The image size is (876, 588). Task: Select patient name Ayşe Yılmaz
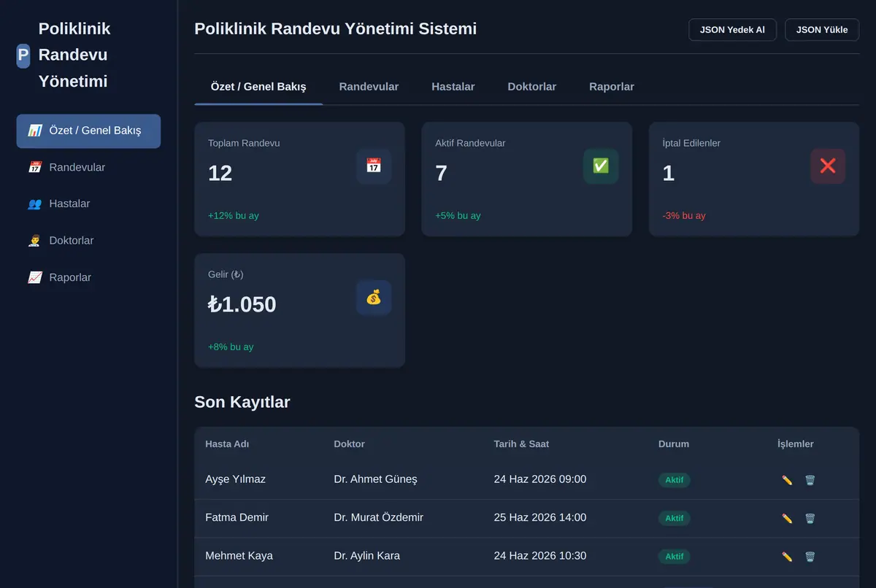tap(235, 479)
